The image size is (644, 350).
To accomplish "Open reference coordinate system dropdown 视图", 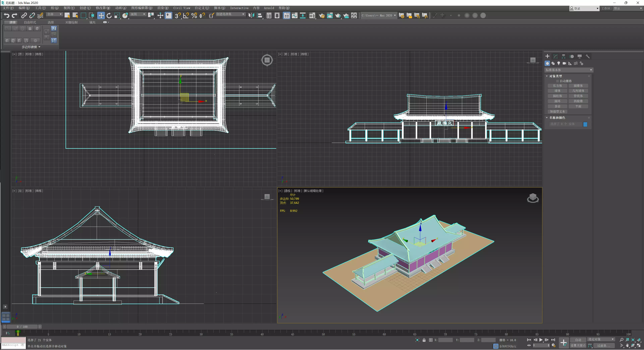I will [138, 14].
